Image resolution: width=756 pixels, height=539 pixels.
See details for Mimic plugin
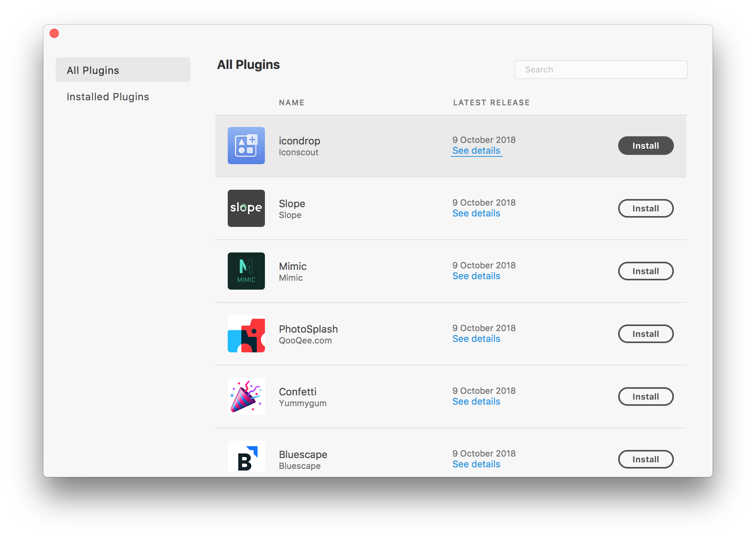(476, 276)
